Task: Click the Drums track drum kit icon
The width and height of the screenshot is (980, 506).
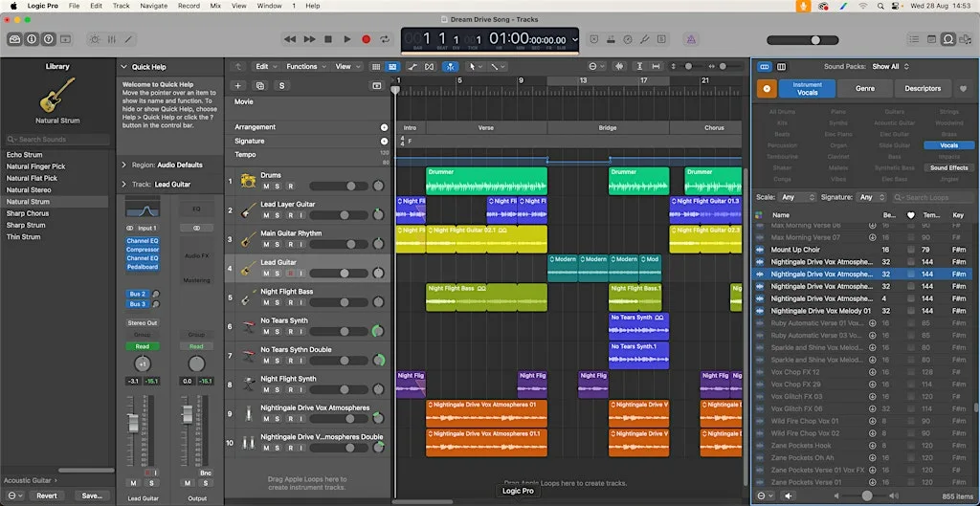Action: click(248, 181)
